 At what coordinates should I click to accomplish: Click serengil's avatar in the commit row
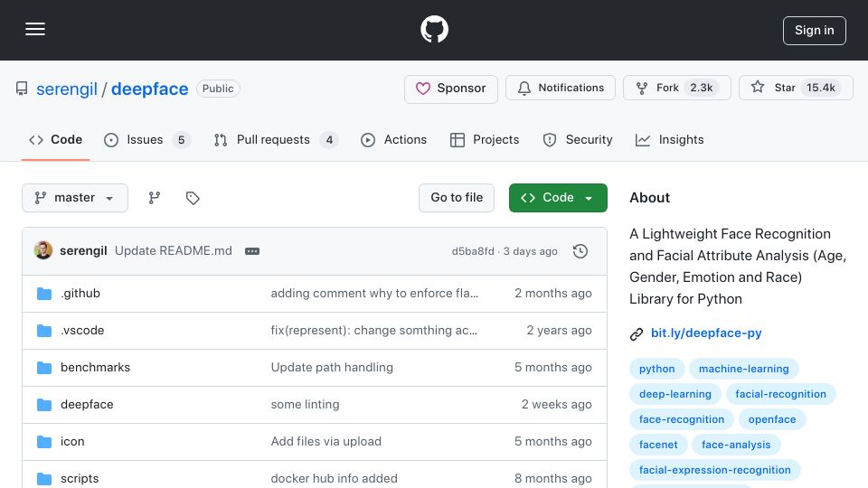click(x=43, y=250)
